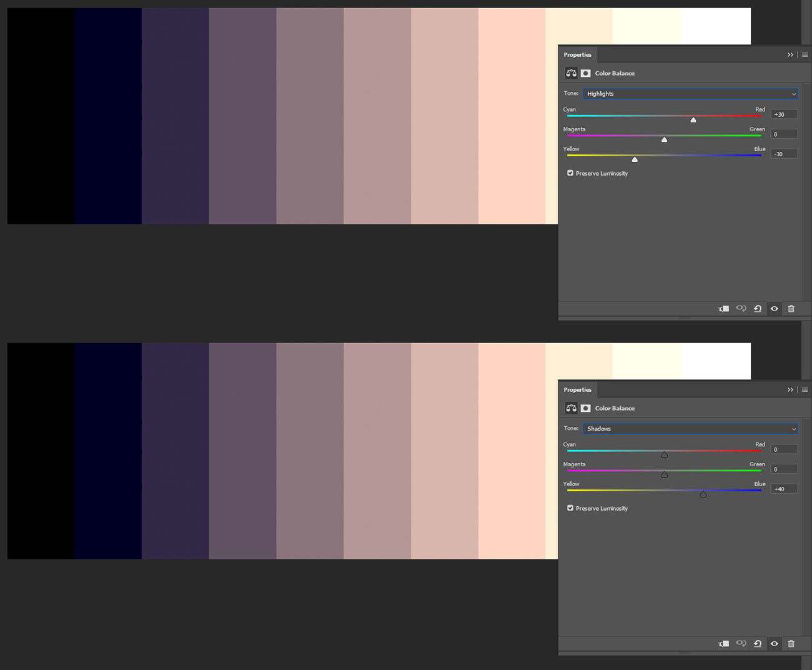The width and height of the screenshot is (812, 670).
Task: Clip adjustment to layer in Highlights panel
Action: pos(724,309)
